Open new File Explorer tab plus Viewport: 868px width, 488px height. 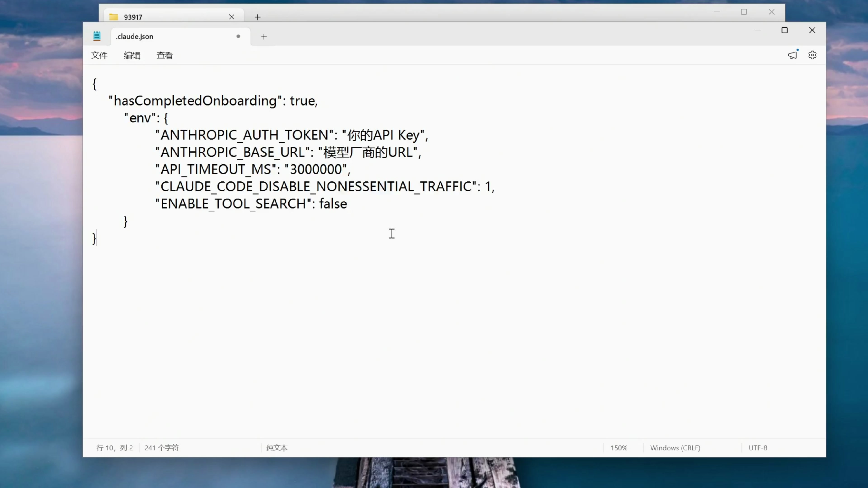pos(257,17)
